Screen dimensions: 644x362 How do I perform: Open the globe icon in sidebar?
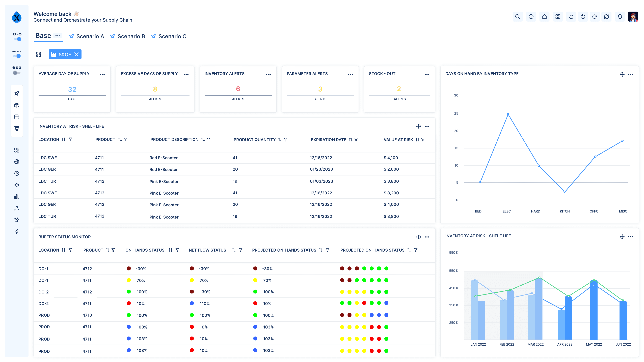[17, 162]
